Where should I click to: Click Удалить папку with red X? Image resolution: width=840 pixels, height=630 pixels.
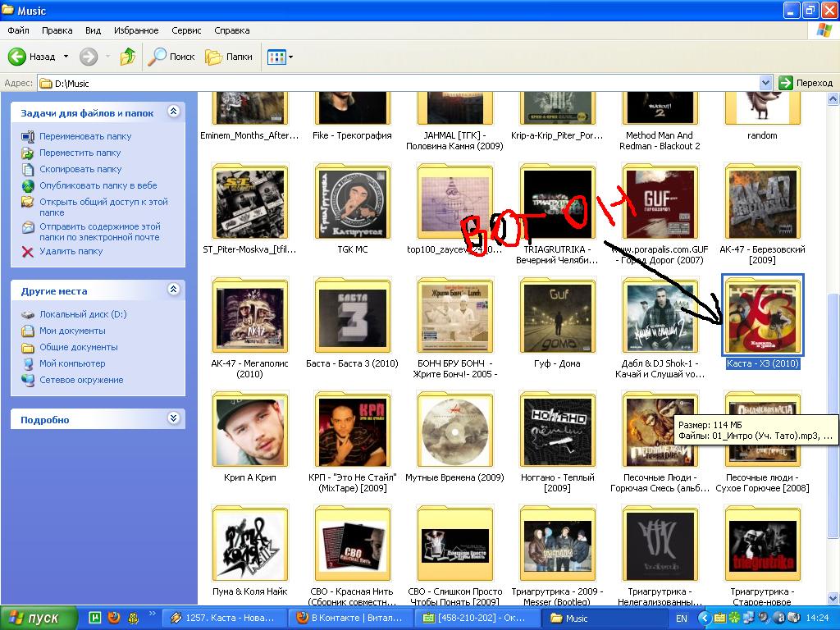[71, 251]
